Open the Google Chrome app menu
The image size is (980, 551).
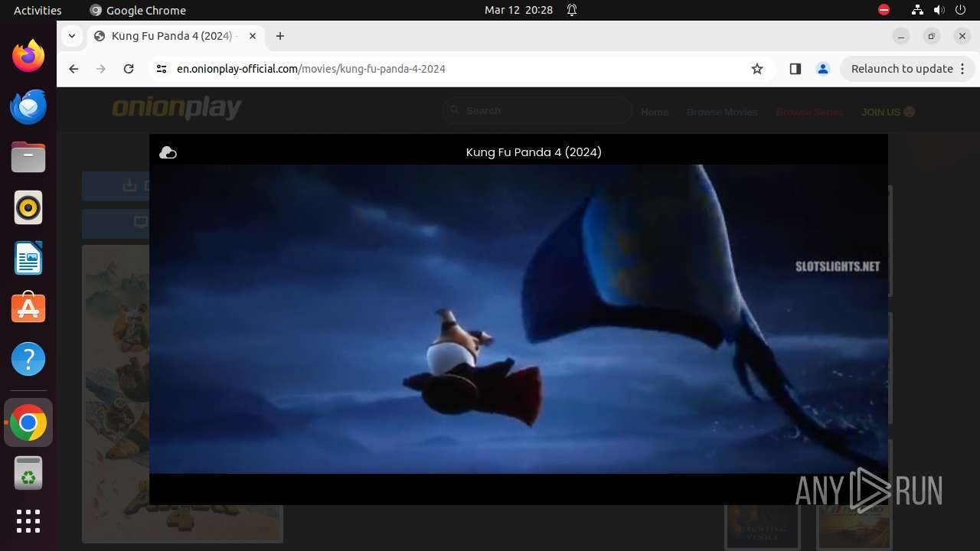point(138,10)
